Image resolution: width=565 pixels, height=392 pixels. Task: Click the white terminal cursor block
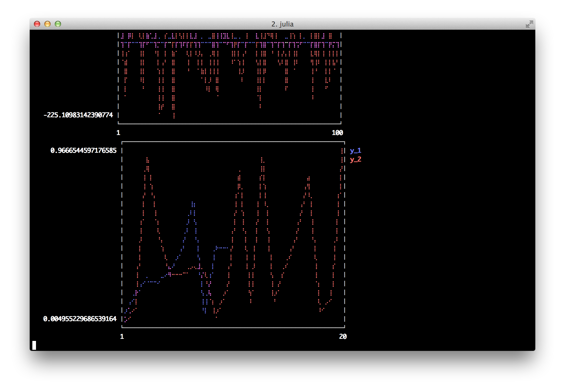tap(34, 345)
